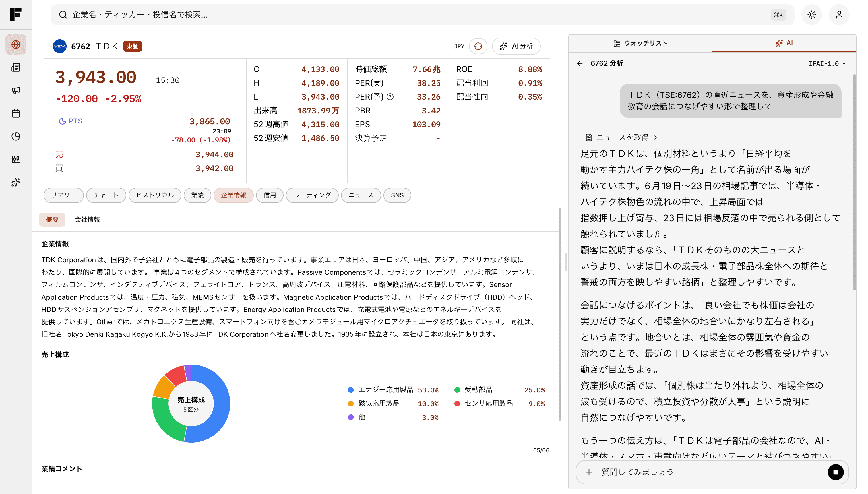Click the main content vertical scrollbar
The height and width of the screenshot is (494, 868).
click(x=560, y=314)
